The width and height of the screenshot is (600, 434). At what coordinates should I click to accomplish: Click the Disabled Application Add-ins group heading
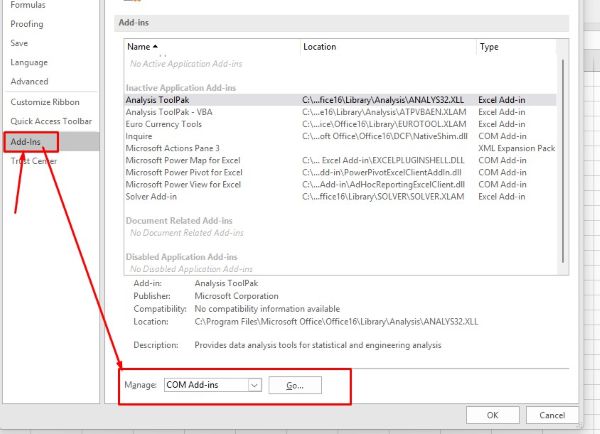click(x=182, y=257)
